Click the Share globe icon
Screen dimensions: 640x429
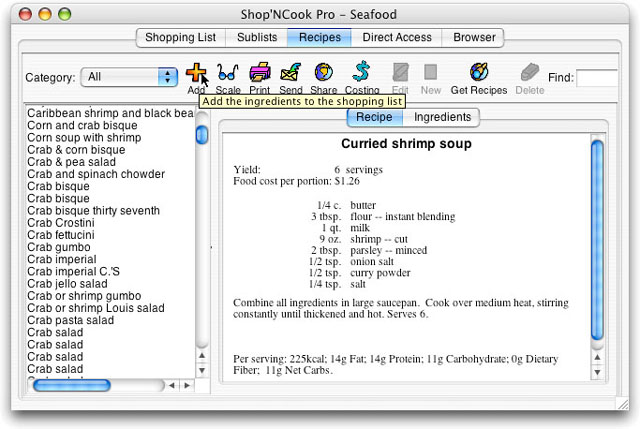click(x=324, y=73)
